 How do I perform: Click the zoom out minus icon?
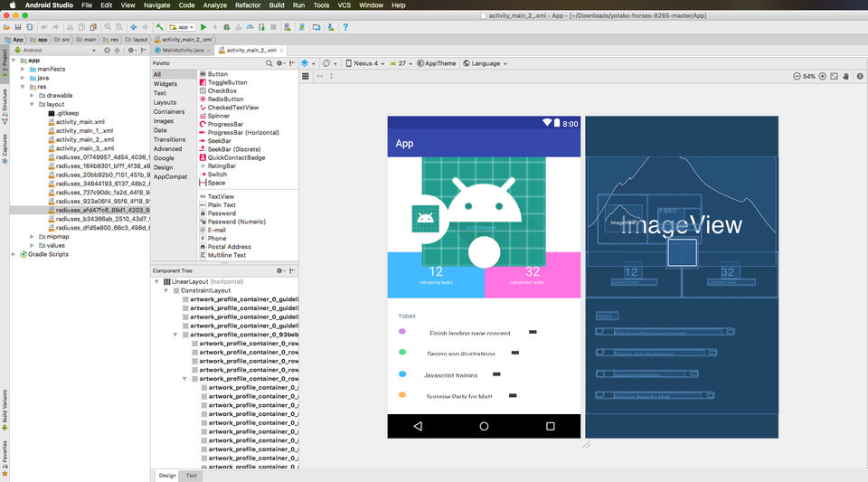(796, 76)
